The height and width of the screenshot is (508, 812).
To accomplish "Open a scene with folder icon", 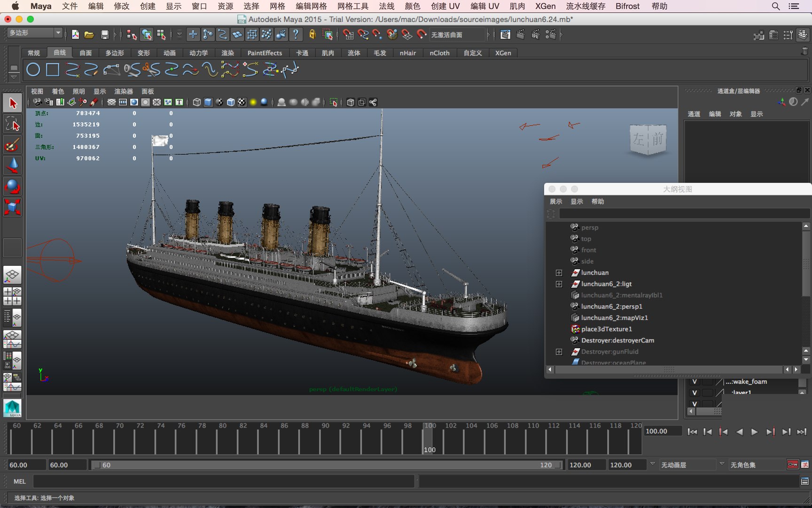I will [89, 34].
